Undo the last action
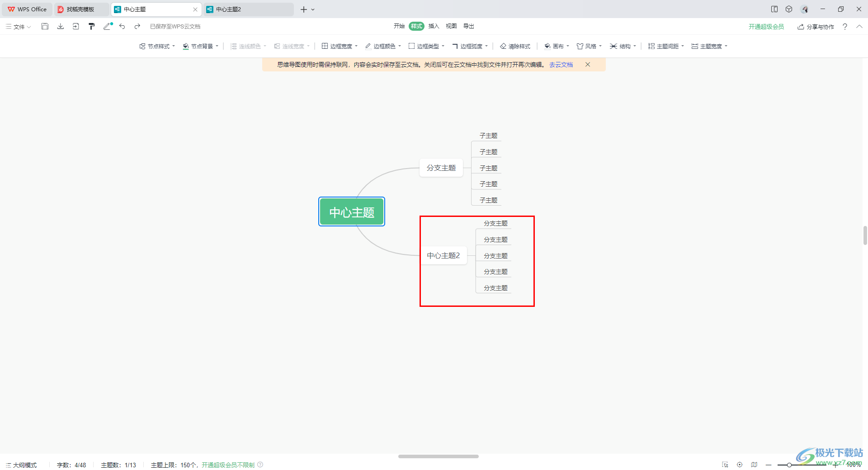This screenshot has width=868, height=470. 122,26
